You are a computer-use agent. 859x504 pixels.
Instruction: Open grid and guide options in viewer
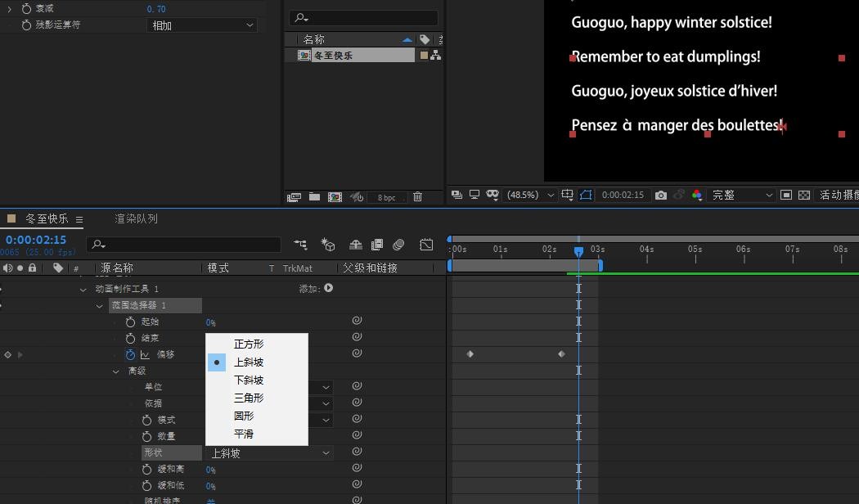pos(568,195)
